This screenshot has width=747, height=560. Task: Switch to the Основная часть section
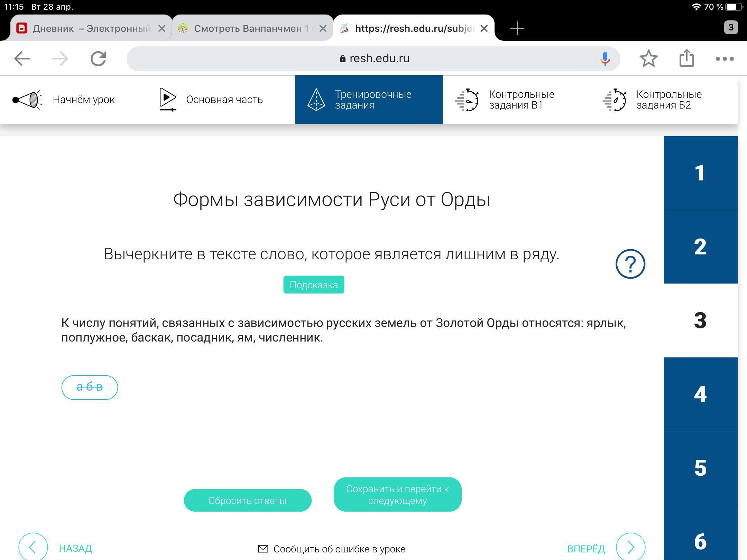pos(211,100)
